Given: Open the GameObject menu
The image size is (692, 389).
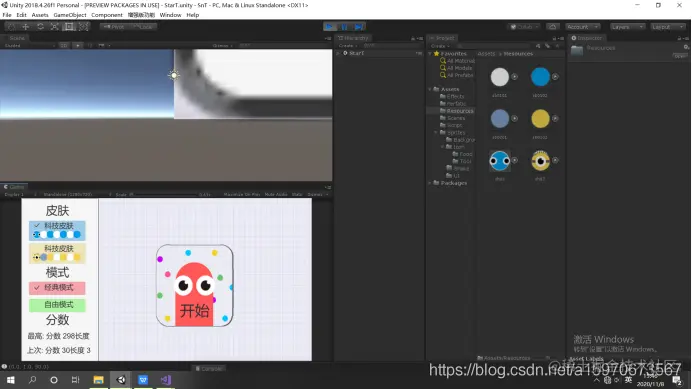Looking at the screenshot, I should click(70, 15).
